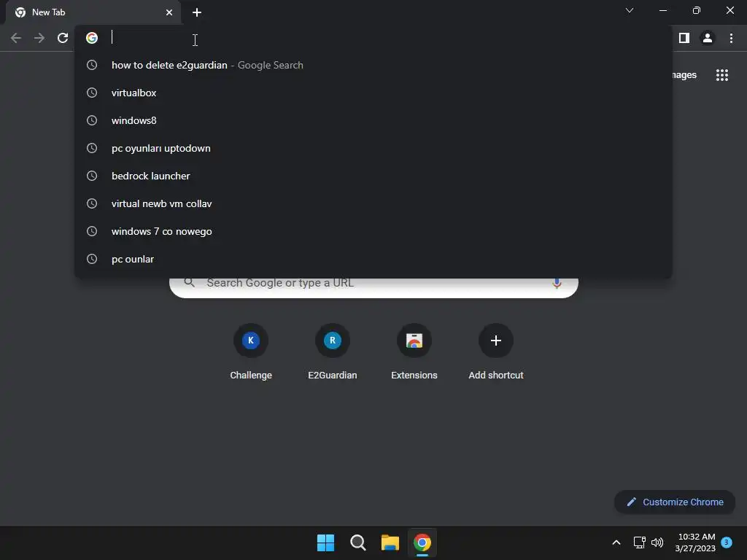Select virtualbox suggestion
747x560 pixels.
pyautogui.click(x=373, y=93)
